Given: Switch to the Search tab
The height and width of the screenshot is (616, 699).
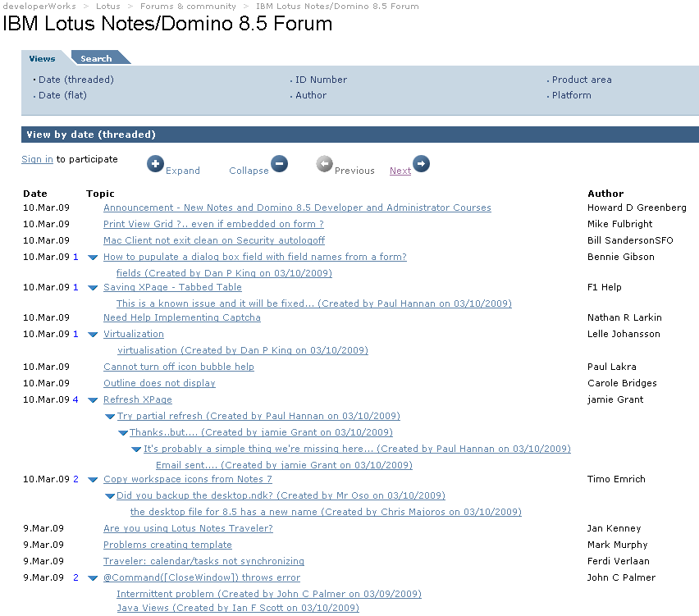Looking at the screenshot, I should [x=96, y=58].
